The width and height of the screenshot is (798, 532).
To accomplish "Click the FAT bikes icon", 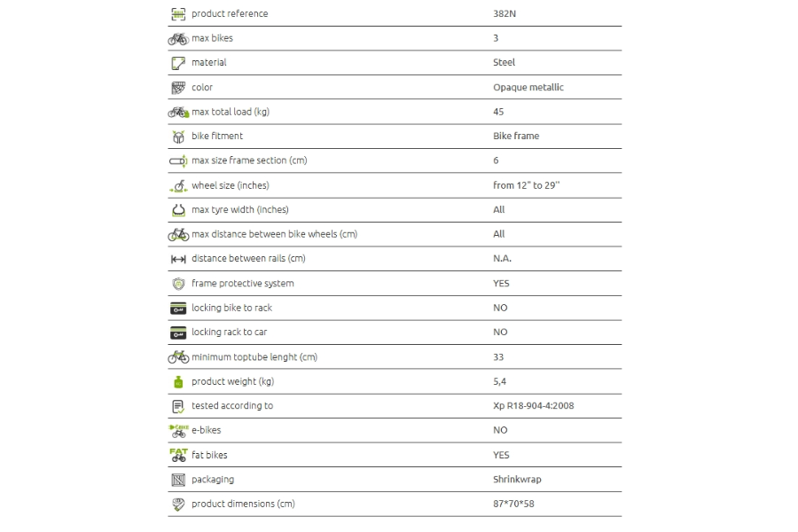I will [178, 455].
